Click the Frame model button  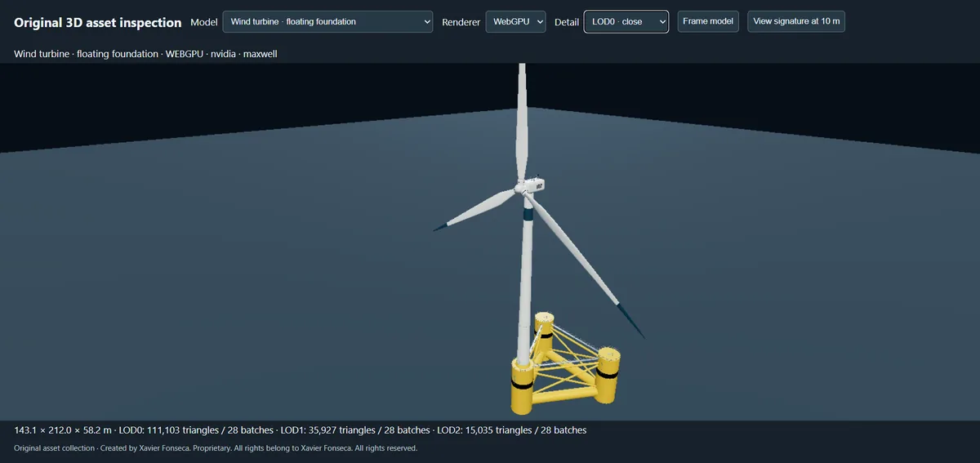[708, 21]
